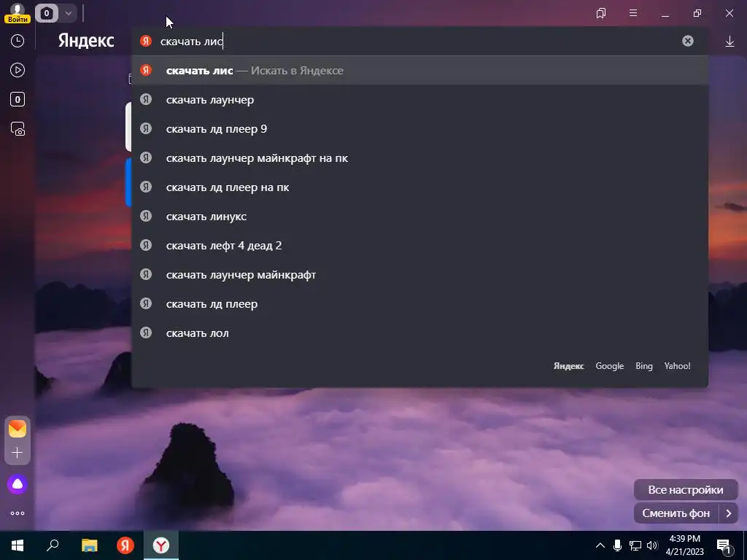
Task: Open the video player sidebar icon
Action: tap(18, 70)
